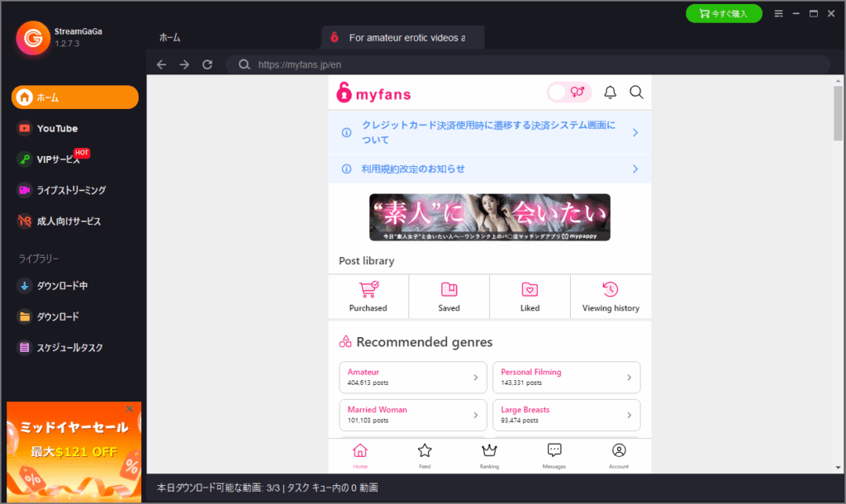Click the ミッドイヤーセール $121 OFF banner
Viewport: 846px width, 504px height.
[x=74, y=452]
